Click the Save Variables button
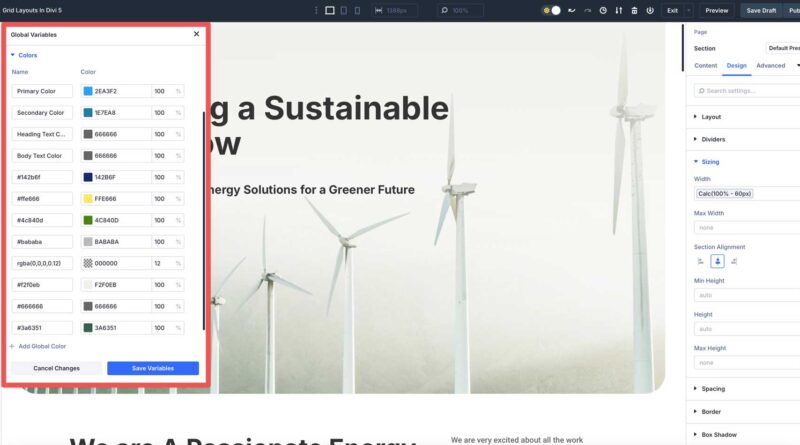Screen dimensions: 800x445 (x=153, y=368)
